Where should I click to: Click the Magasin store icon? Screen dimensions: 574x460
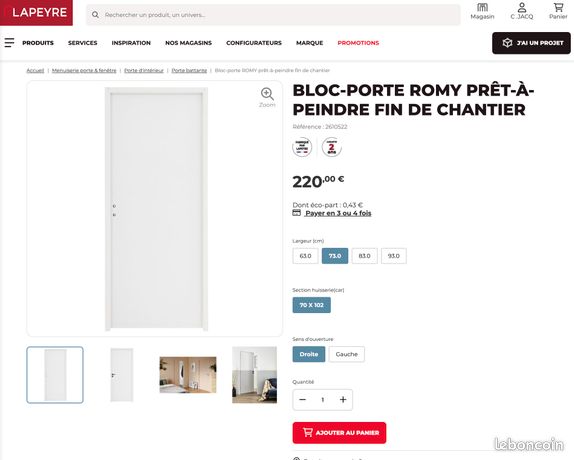pos(482,7)
